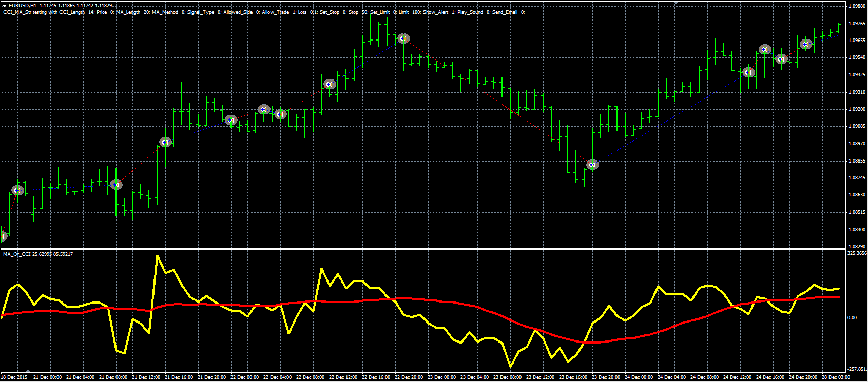
Task: Click the 18 Dec 2015 date label
Action: pos(14,377)
